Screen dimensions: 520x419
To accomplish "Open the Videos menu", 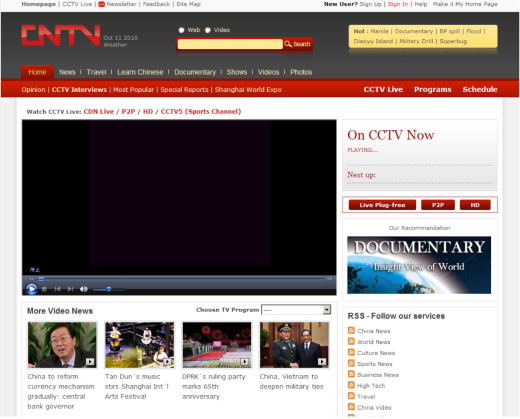I will 268,72.
